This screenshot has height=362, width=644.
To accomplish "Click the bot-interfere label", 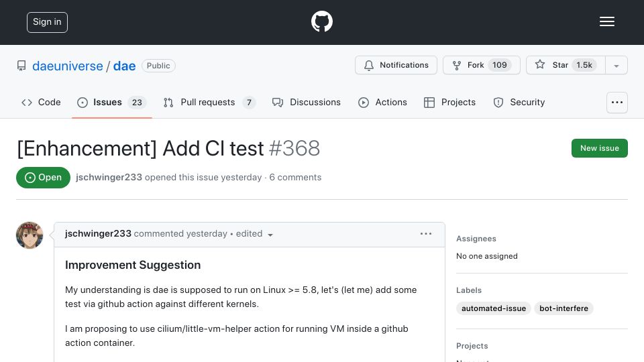I will 563,308.
